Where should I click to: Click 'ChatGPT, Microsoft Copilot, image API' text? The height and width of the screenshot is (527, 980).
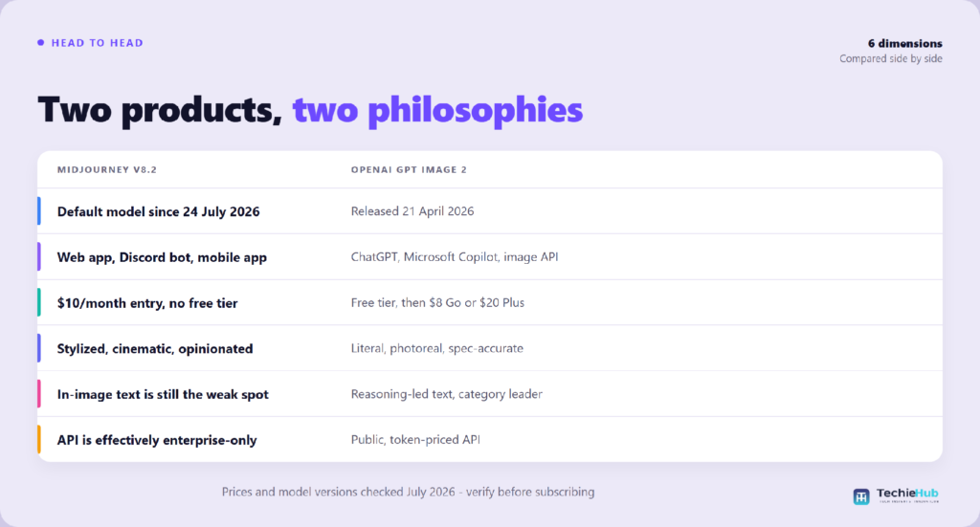(455, 256)
